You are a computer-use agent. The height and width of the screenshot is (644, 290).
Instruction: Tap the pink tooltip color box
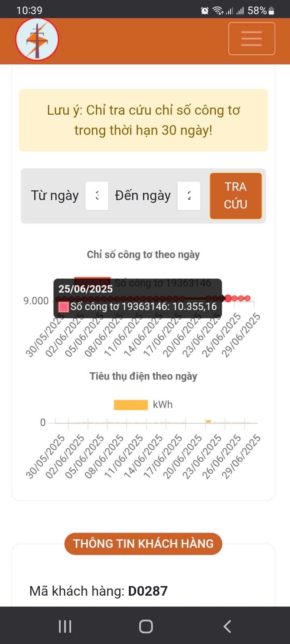pos(64,307)
